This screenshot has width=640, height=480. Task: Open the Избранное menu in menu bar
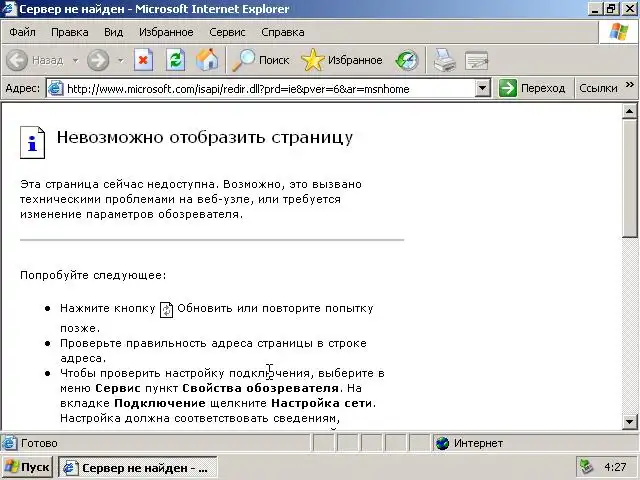[x=166, y=32]
